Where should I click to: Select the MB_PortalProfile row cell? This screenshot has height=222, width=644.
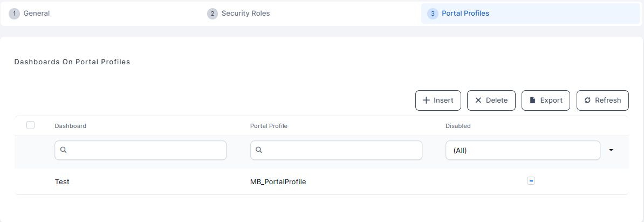[x=278, y=182]
